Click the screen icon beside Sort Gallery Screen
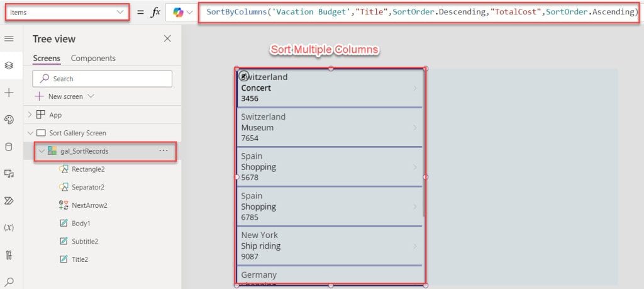This screenshot has width=644, height=289. pyautogui.click(x=41, y=133)
